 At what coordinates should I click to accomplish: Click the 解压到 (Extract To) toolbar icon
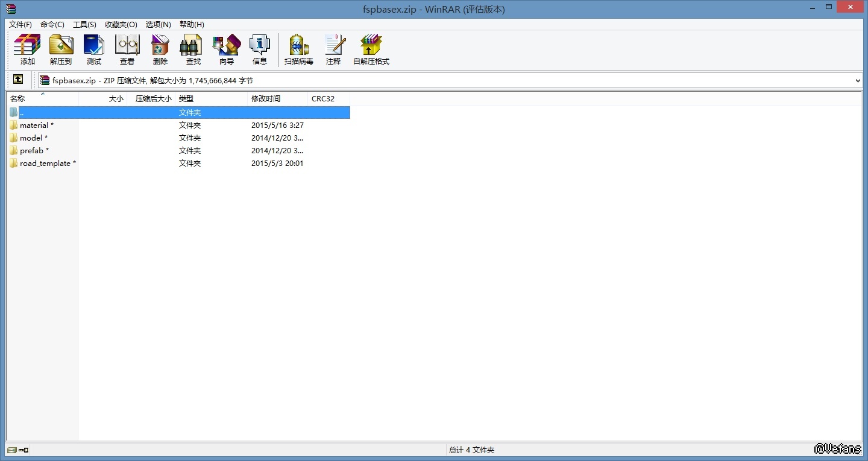click(x=61, y=49)
